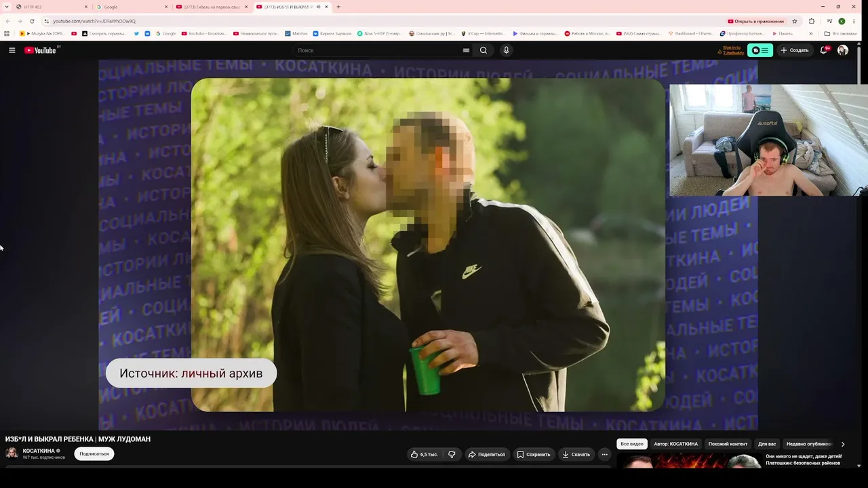The width and height of the screenshot is (868, 488).
Task: Open more actions for the video
Action: [x=604, y=454]
